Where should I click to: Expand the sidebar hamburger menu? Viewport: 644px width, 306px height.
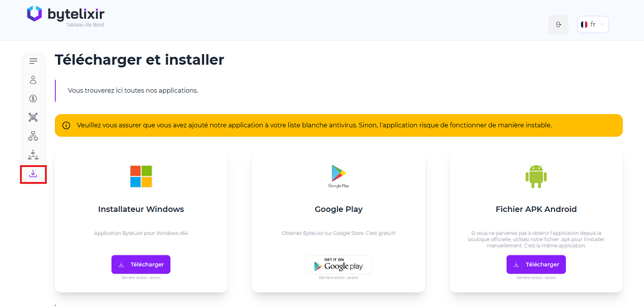(x=33, y=61)
